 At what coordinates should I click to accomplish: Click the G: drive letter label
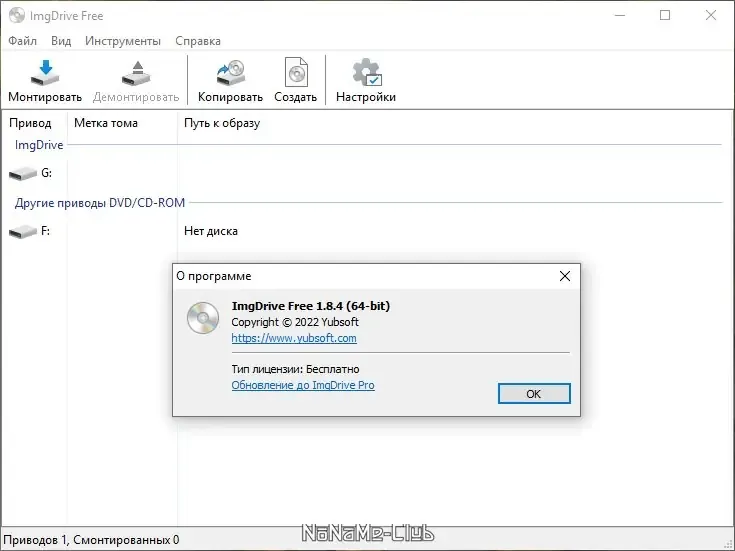pos(46,173)
